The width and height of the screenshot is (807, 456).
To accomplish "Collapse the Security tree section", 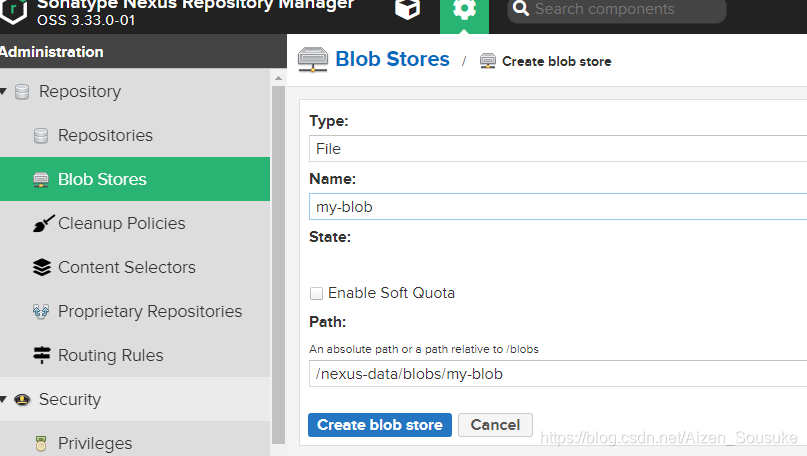I will pyautogui.click(x=4, y=399).
